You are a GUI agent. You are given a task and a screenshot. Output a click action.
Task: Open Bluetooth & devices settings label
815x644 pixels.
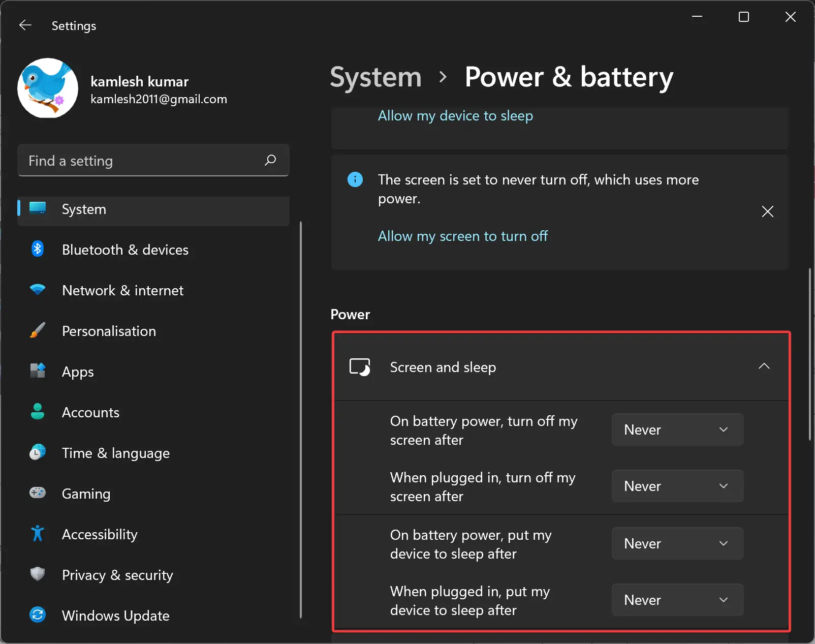coord(125,250)
